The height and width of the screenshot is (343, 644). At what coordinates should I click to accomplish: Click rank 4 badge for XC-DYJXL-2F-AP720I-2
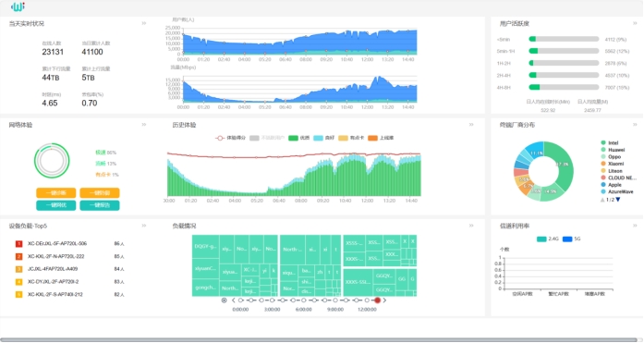click(18, 282)
